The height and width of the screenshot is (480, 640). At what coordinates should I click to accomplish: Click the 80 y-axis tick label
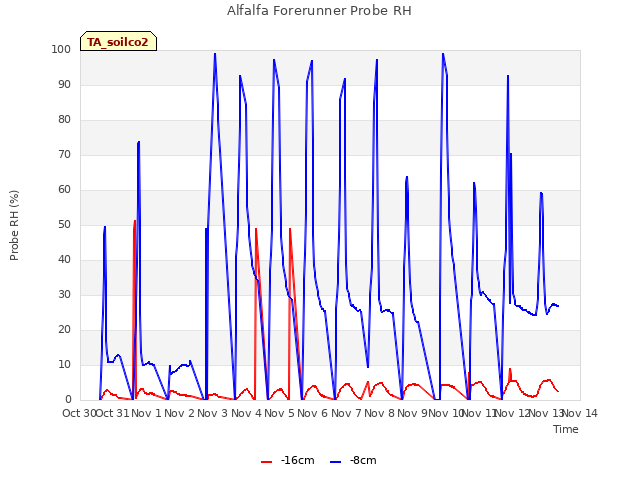click(64, 120)
